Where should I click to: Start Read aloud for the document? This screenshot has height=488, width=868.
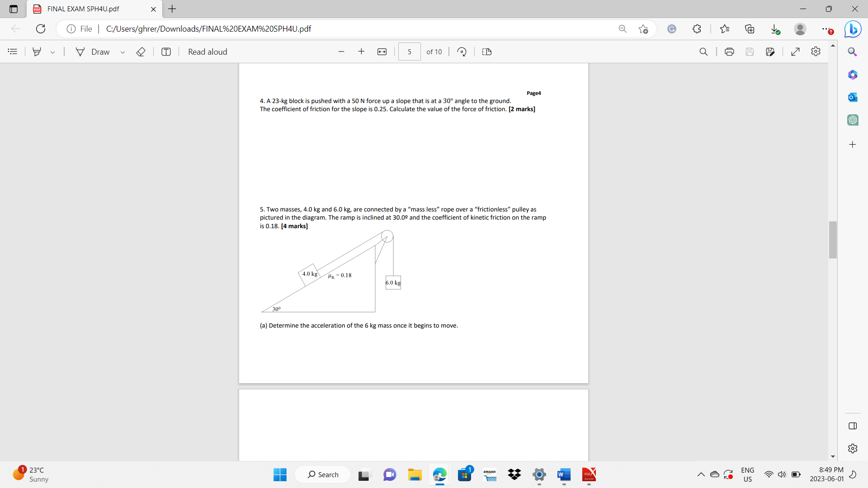[208, 52]
